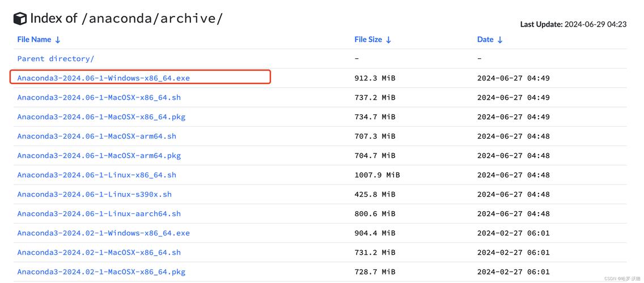644x283 pixels.
Task: Download Anaconda3-2024.06-1-Linux-x86_64.sh
Action: click(x=96, y=175)
